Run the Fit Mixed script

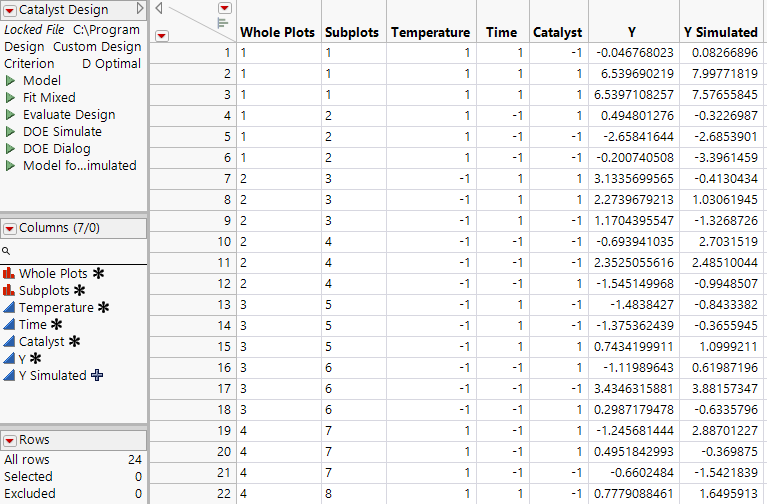pyautogui.click(x=10, y=97)
